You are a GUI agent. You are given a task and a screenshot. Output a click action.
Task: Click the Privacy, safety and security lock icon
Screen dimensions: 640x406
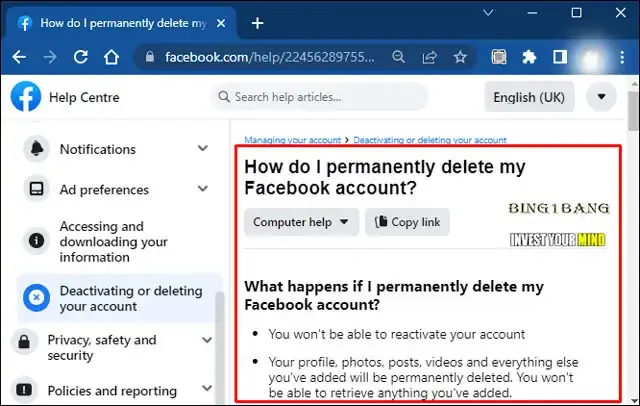pyautogui.click(x=24, y=342)
